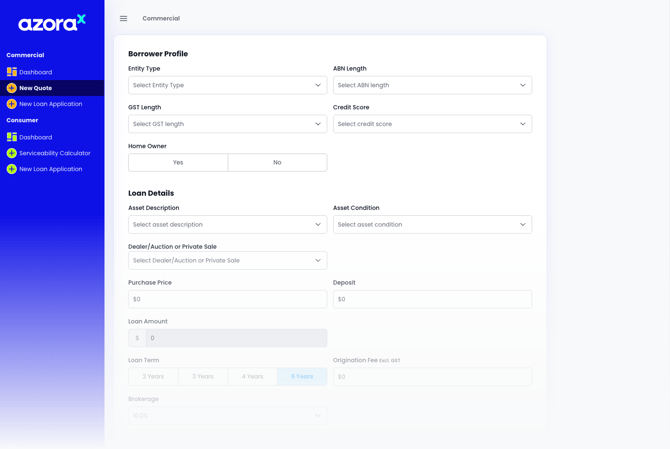Open the ABN Length dropdown

pos(432,85)
